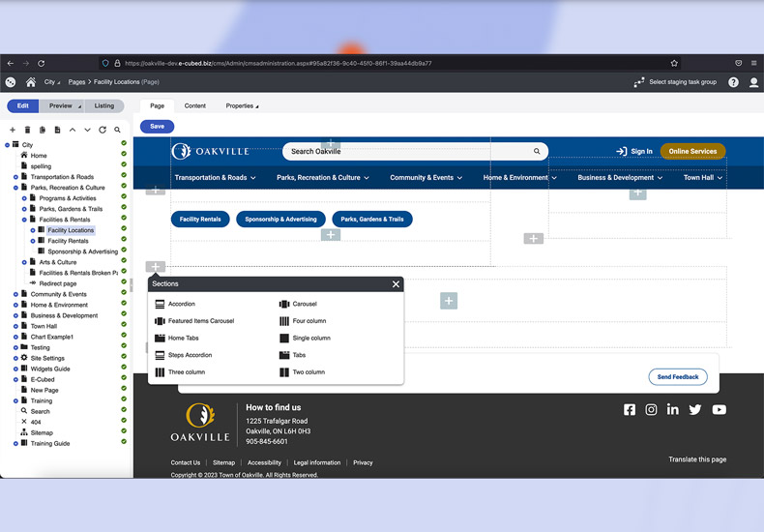Move page up with the up arrow icon
Viewport: 764px width, 532px height.
[x=73, y=130]
